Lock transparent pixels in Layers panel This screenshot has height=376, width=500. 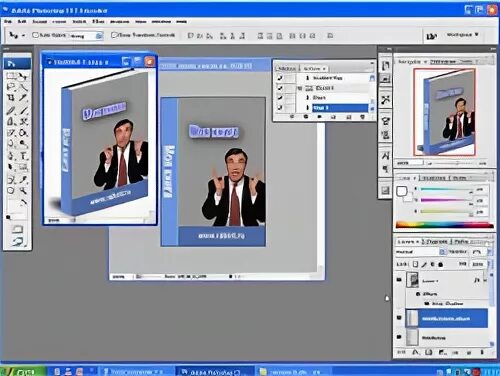415,264
